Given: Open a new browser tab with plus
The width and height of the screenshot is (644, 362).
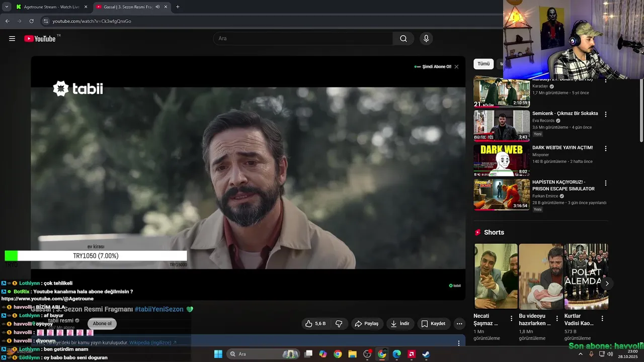Looking at the screenshot, I should coord(178,7).
